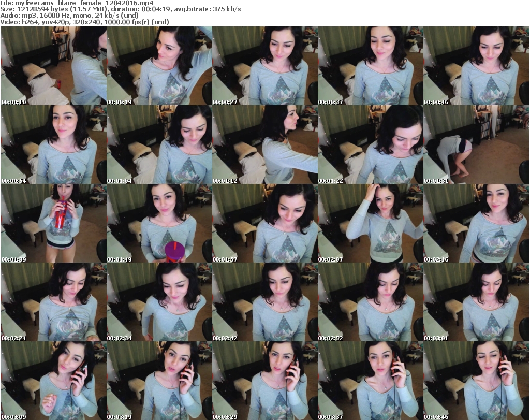Select the preview frame at 00:00:46
The image size is (530, 420).
[476, 66]
